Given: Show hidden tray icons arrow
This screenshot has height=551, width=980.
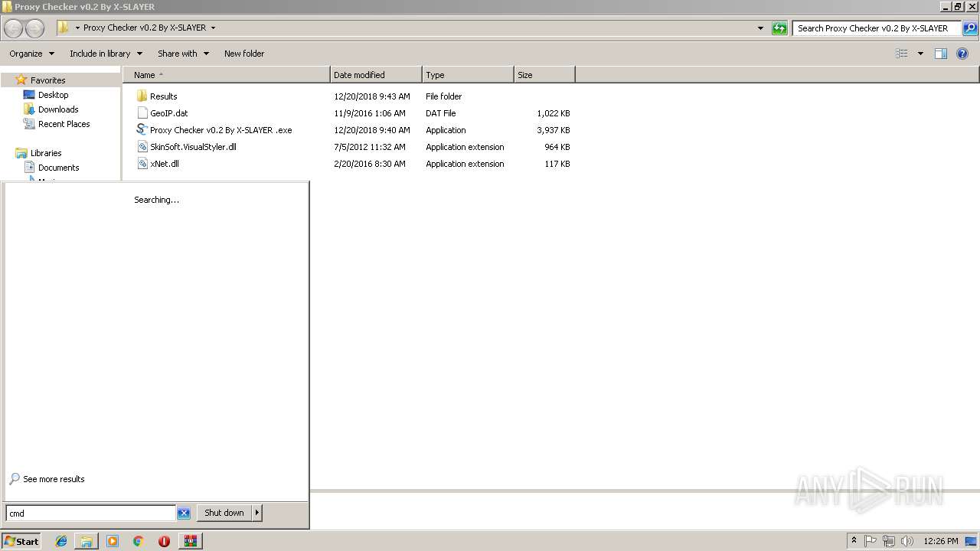Looking at the screenshot, I should click(854, 541).
